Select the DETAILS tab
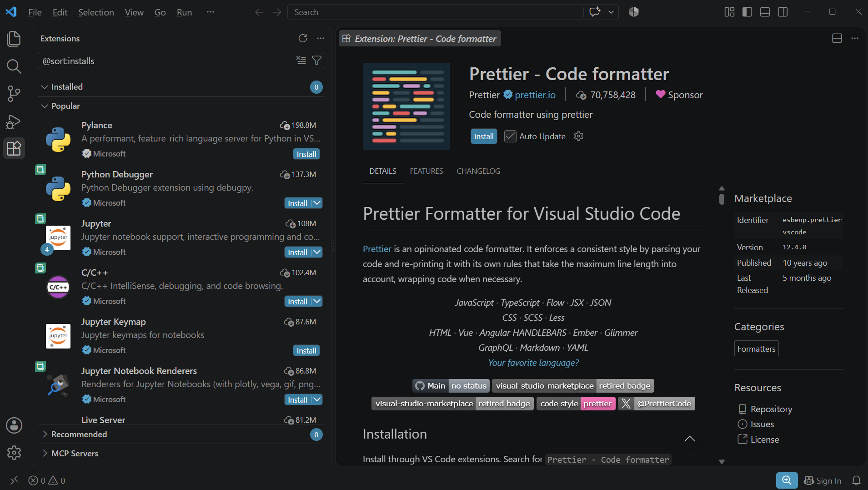The image size is (868, 490). click(383, 171)
